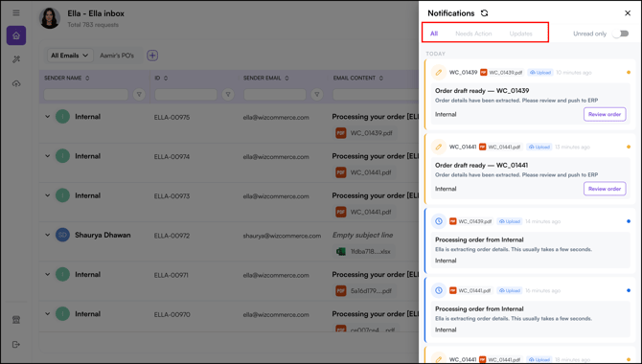642x364 pixels.
Task: Refresh notifications with the sync icon
Action: 484,13
